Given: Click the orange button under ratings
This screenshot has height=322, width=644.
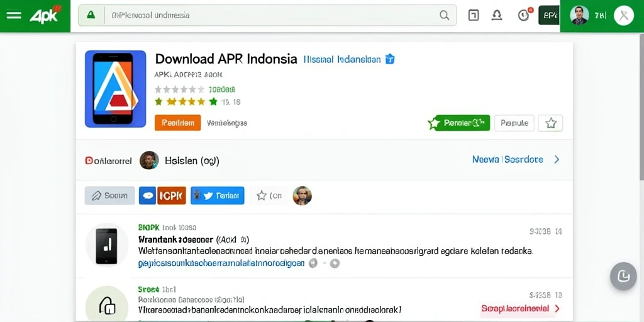Looking at the screenshot, I should pyautogui.click(x=178, y=123).
